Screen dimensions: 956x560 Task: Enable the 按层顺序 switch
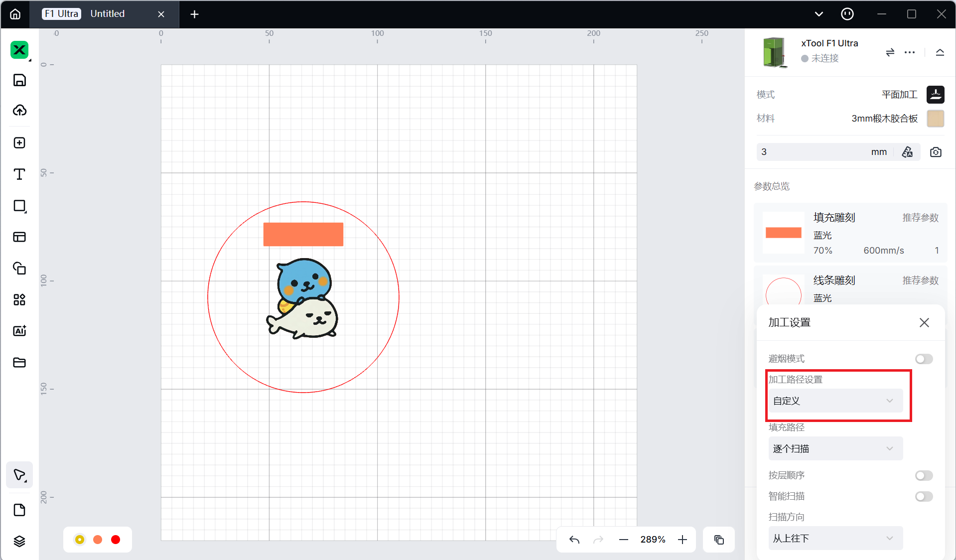point(924,475)
